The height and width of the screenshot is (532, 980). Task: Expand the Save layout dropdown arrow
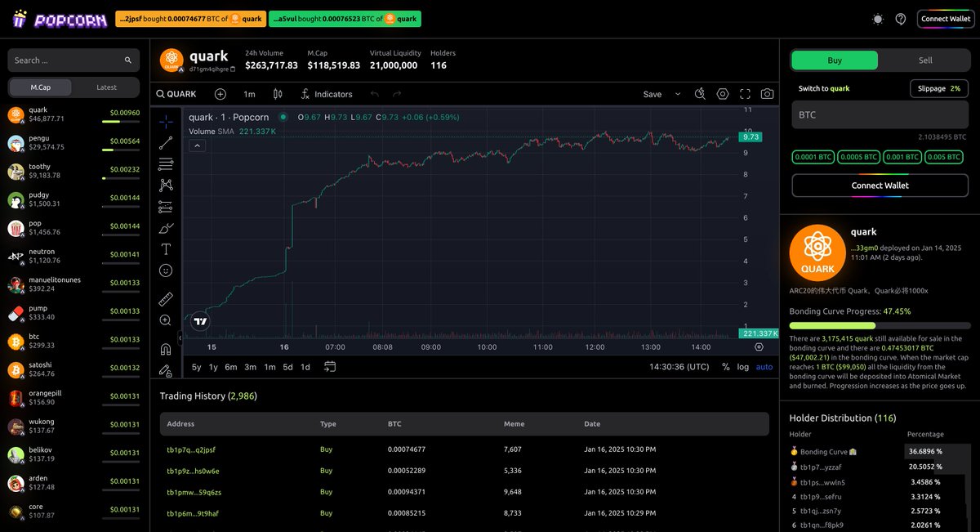point(678,94)
